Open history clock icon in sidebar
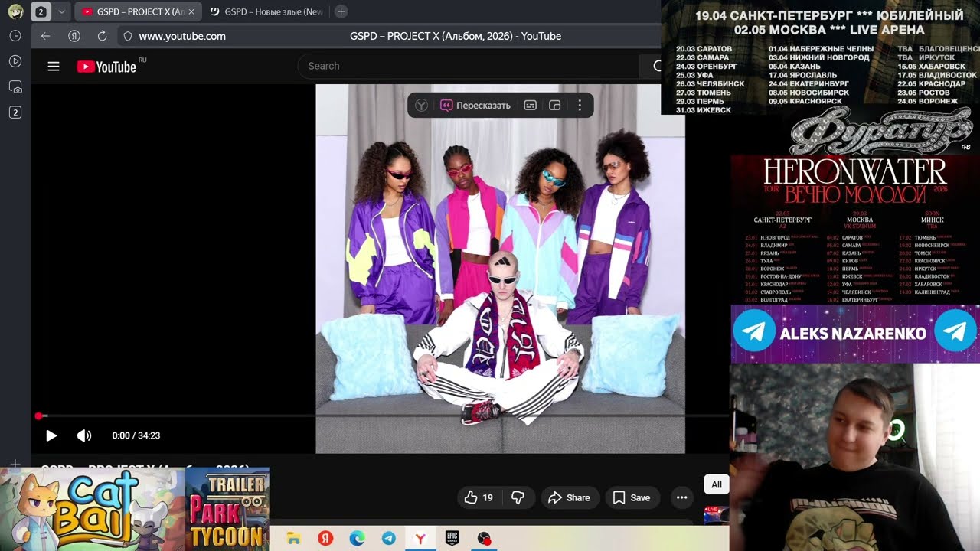This screenshot has width=980, height=551. (x=15, y=36)
